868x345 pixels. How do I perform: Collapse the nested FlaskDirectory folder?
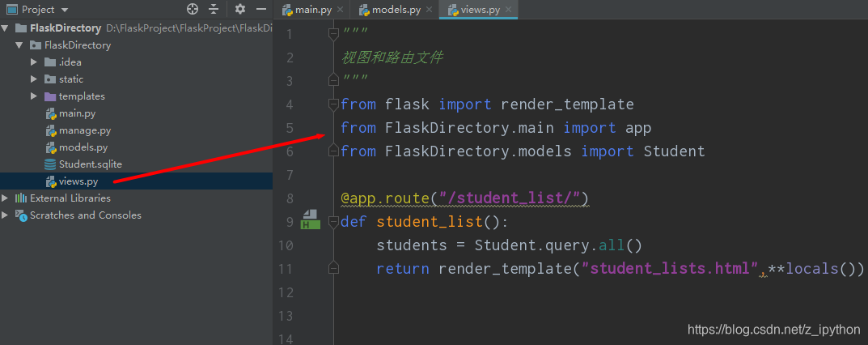[19, 45]
